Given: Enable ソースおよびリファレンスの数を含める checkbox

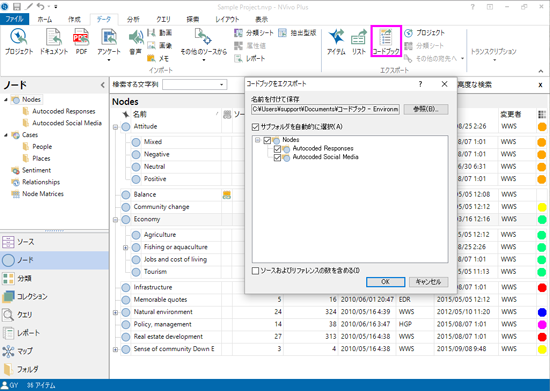Looking at the screenshot, I should (255, 271).
